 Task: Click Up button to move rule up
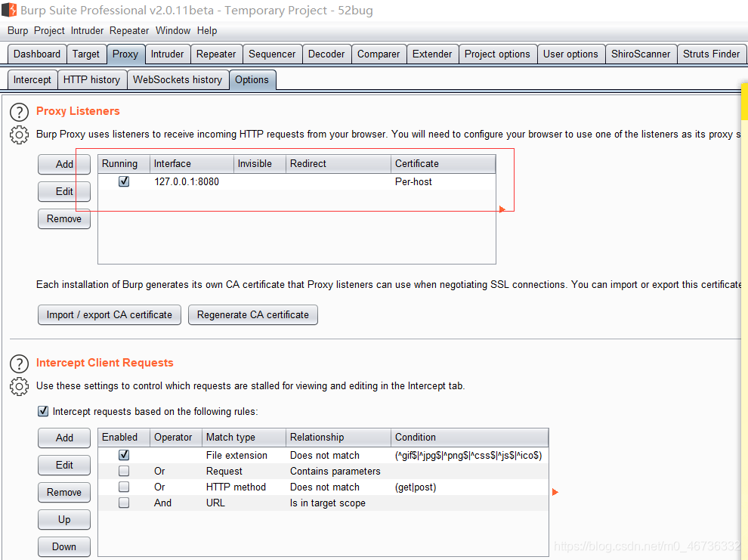click(x=64, y=519)
